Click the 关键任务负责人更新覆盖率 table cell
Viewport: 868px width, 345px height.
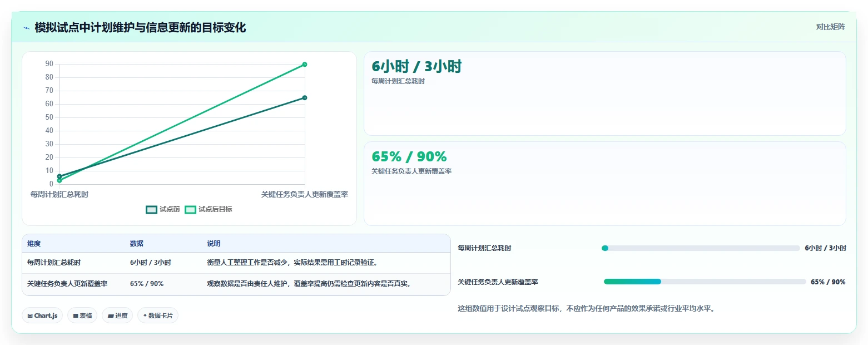click(x=67, y=284)
